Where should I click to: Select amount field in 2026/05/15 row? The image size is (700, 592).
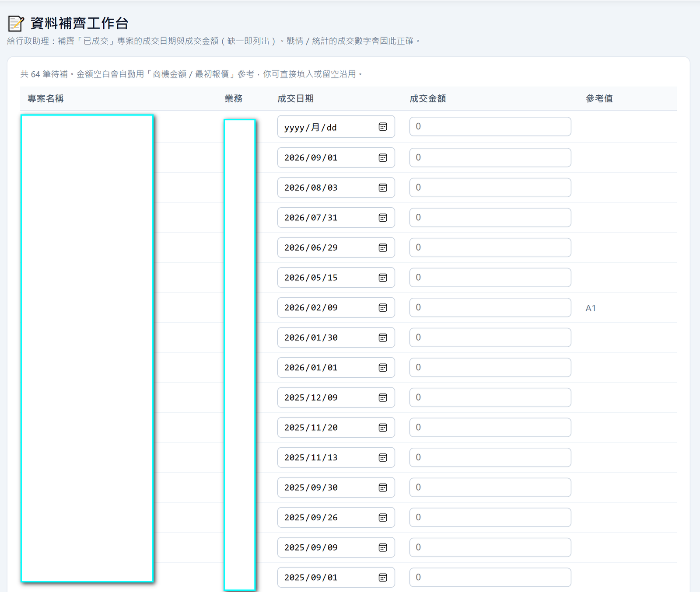(x=490, y=278)
